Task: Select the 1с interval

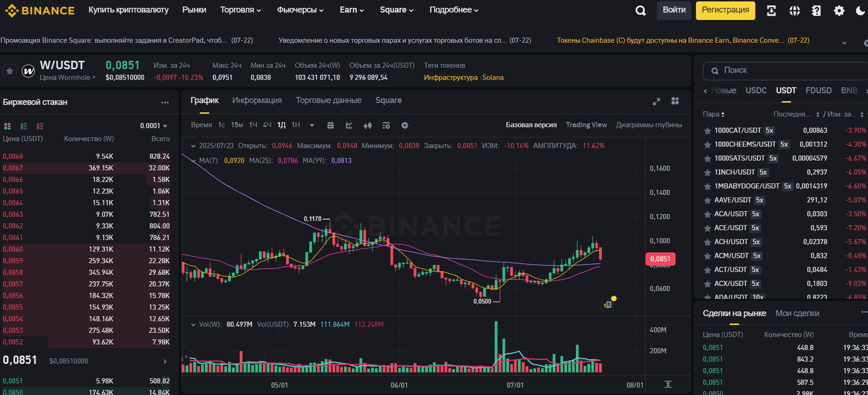Action: coord(222,125)
